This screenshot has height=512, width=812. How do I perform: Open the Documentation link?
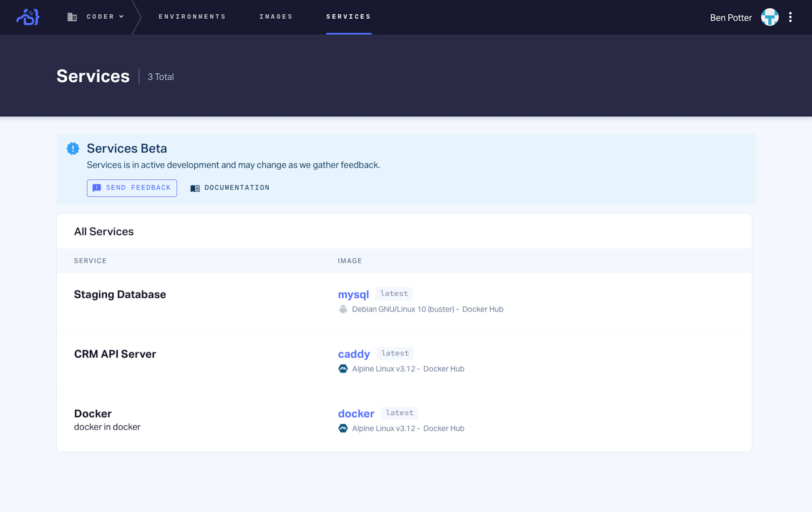230,188
